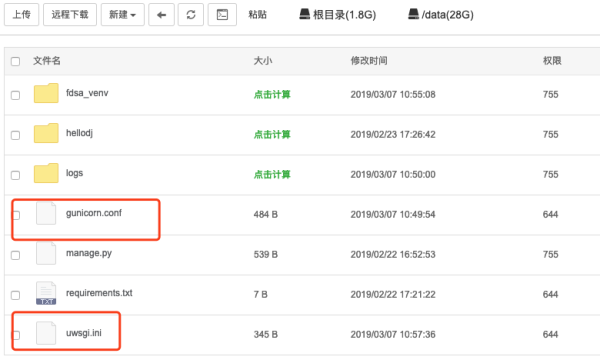Check the manage.py row checkbox

[15, 255]
